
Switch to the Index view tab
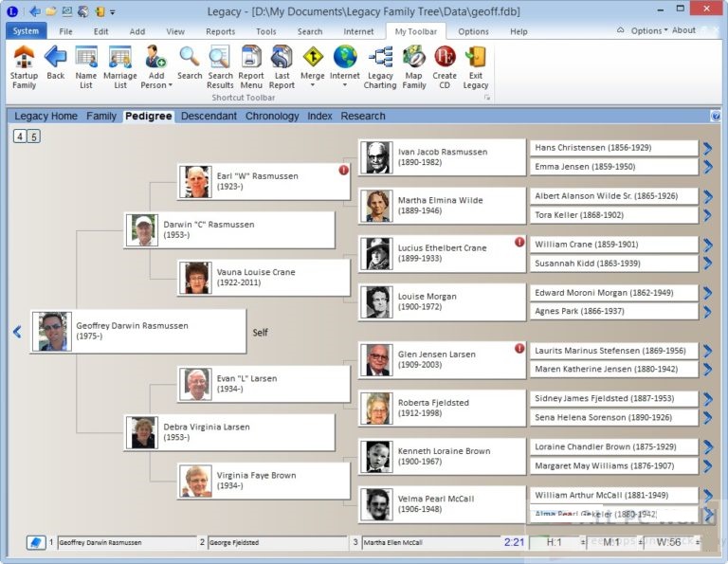pos(319,116)
